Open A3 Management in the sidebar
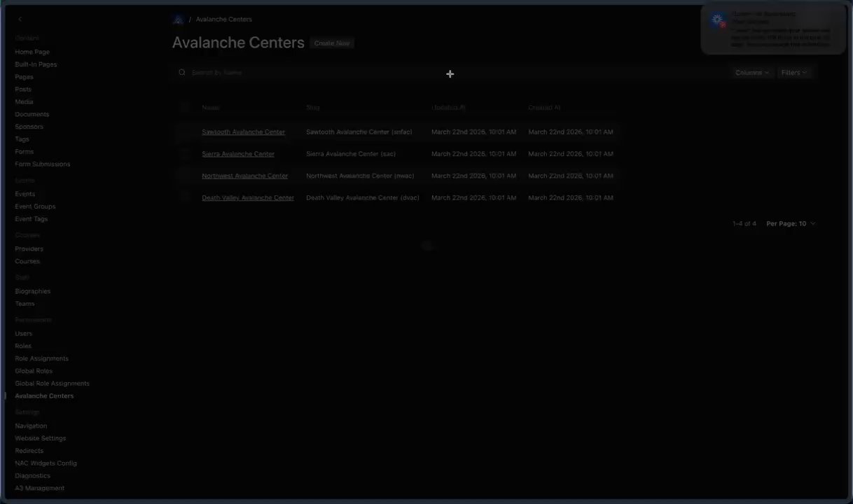The width and height of the screenshot is (853, 504). pos(39,489)
